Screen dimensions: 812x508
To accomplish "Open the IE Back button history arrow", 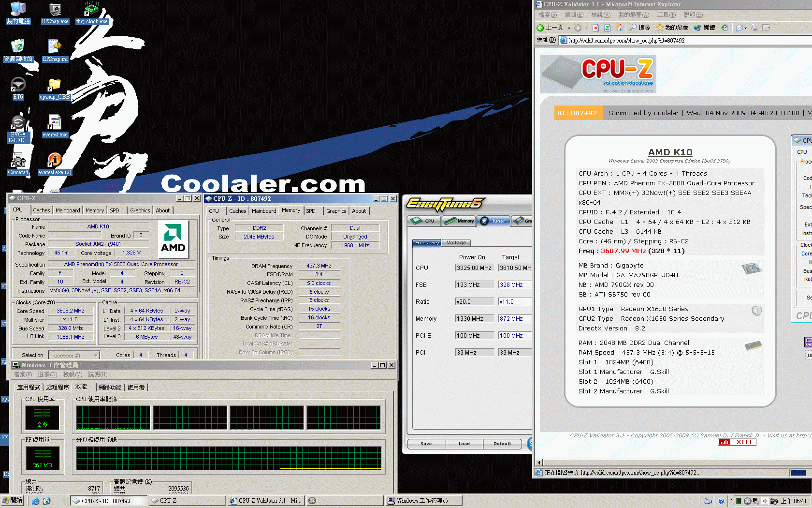I will [x=569, y=28].
